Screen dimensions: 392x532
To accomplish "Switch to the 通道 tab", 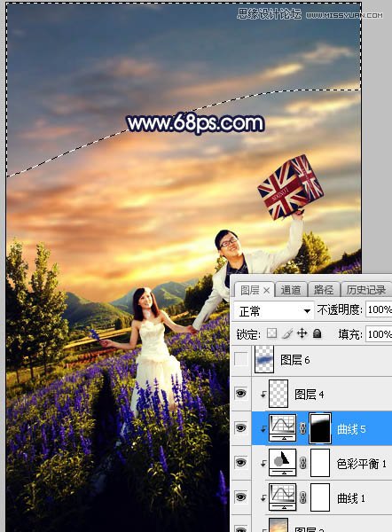I will [291, 290].
